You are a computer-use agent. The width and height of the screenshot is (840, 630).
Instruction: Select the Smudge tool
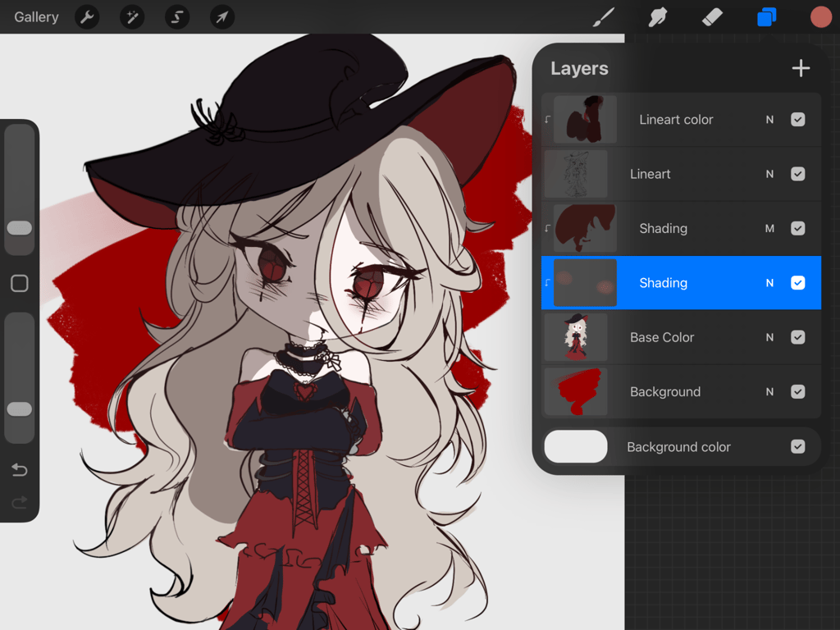coord(658,17)
